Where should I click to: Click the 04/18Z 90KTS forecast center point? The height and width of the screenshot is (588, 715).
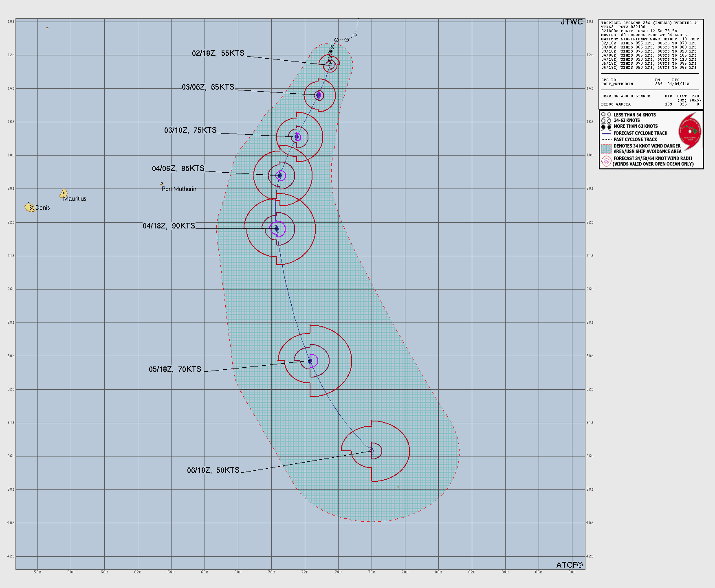277,229
